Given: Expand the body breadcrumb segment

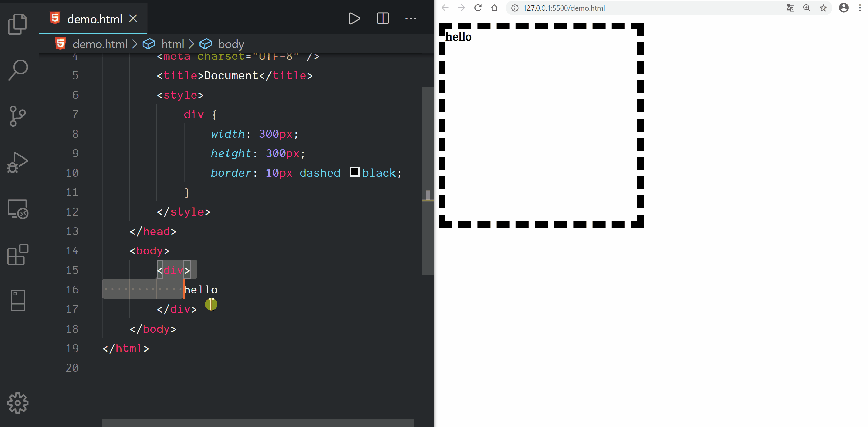Looking at the screenshot, I should pyautogui.click(x=231, y=44).
